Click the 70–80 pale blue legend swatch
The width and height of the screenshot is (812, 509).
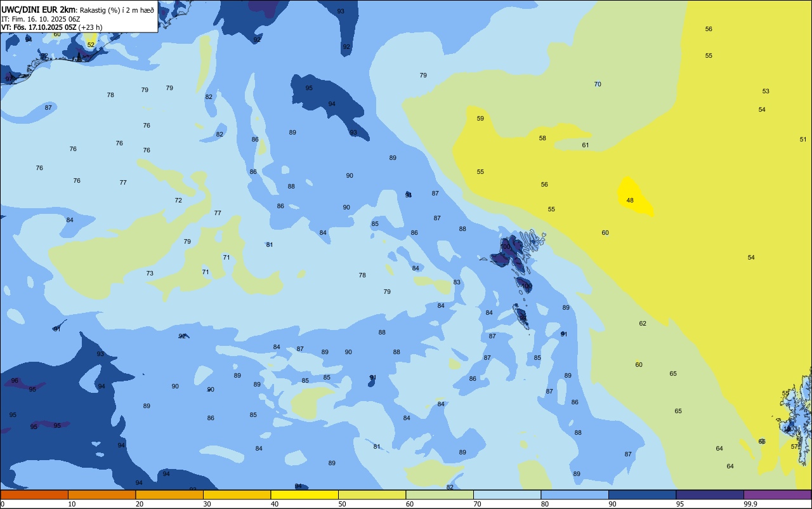[x=507, y=494]
